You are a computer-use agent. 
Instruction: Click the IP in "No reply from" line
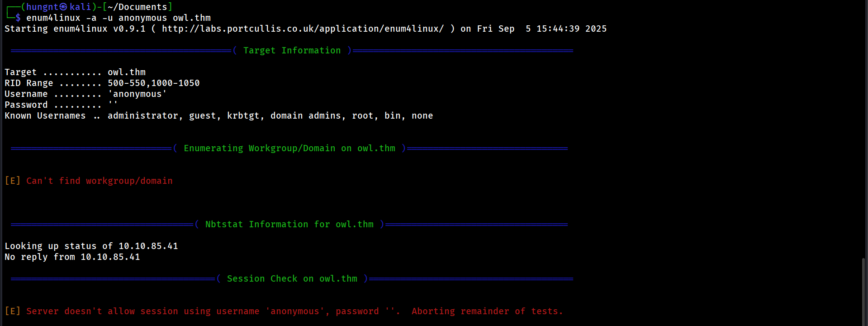click(110, 257)
